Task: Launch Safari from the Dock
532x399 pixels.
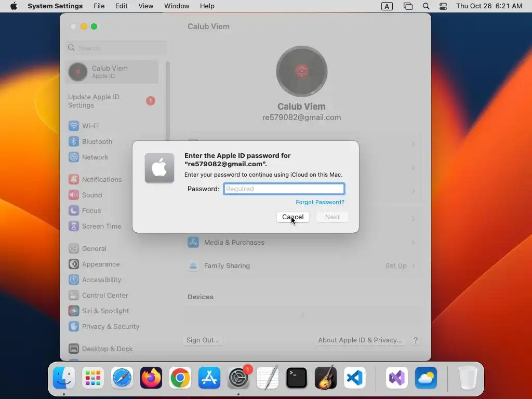Action: [x=122, y=378]
